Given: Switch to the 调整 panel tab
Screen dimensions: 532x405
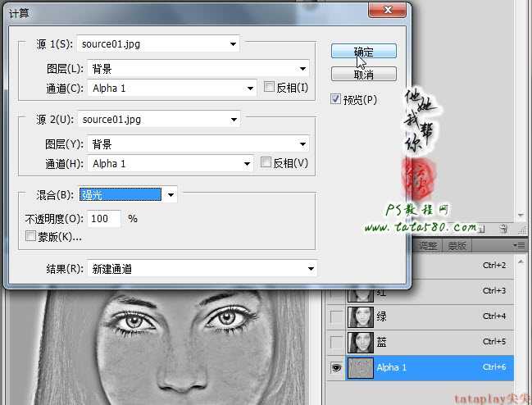Looking at the screenshot, I should (x=428, y=246).
